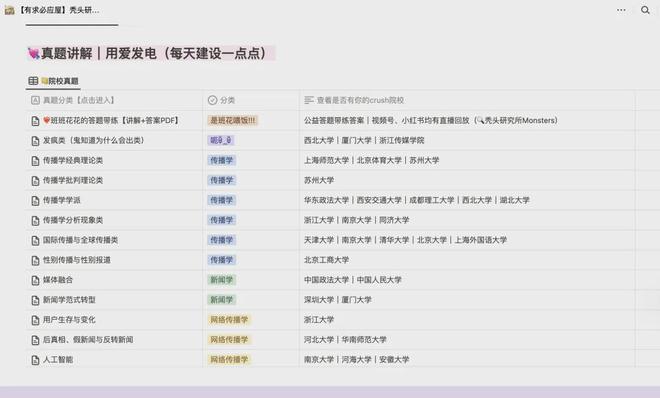This screenshot has height=398, width=660.
Task: Open the 后真相、假新闻与反转新闻 page
Action: [88, 340]
